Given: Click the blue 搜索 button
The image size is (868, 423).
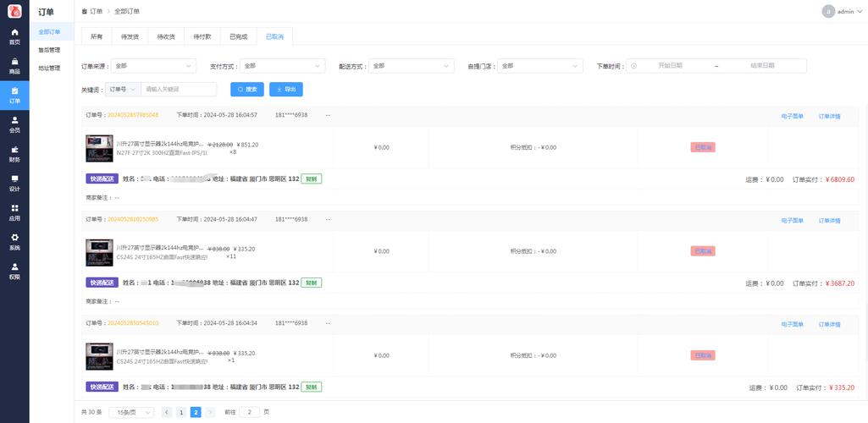Looking at the screenshot, I should point(247,89).
